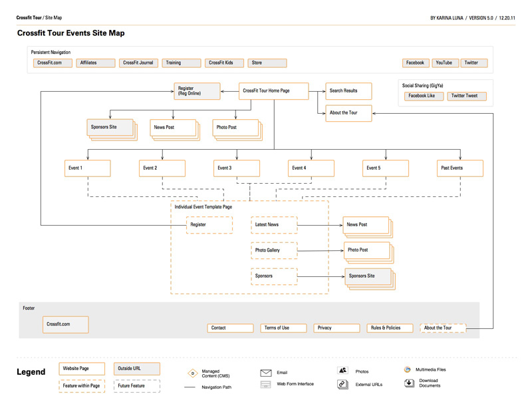Open the Contact footer box
532x408 pixels.
(x=230, y=328)
